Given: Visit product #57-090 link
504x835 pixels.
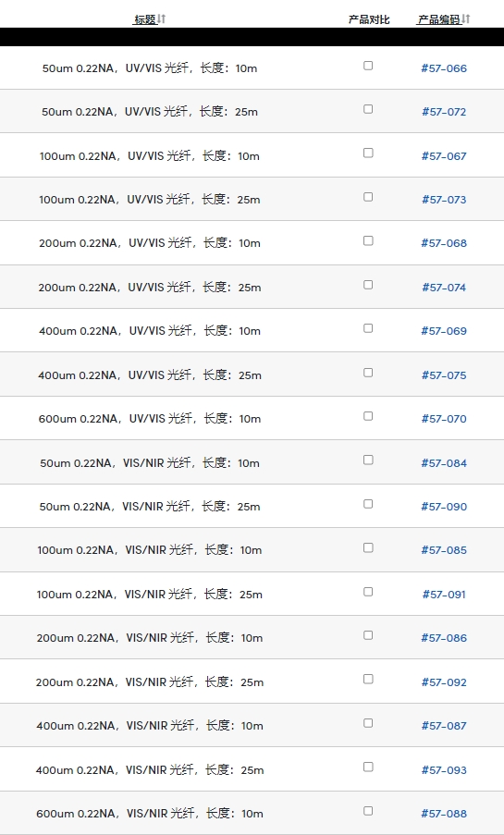Looking at the screenshot, I should pos(444,507).
